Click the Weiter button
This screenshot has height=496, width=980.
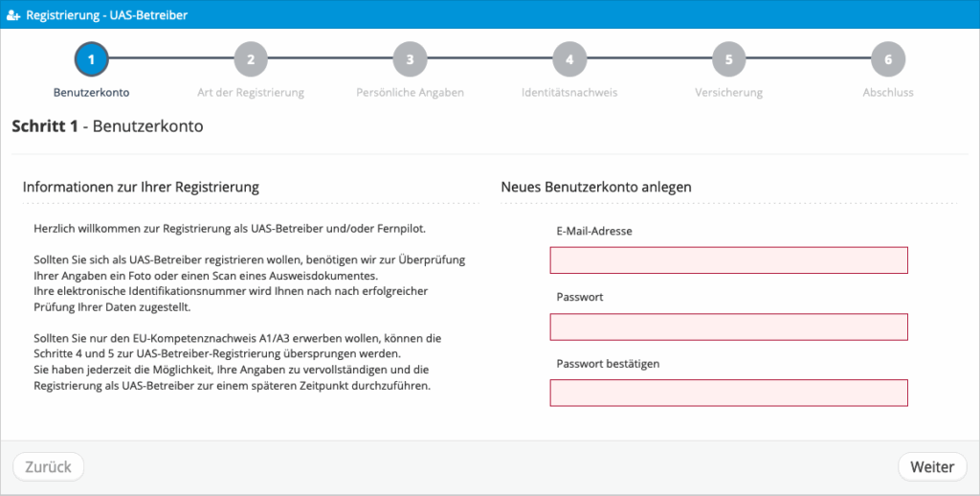[x=932, y=466]
